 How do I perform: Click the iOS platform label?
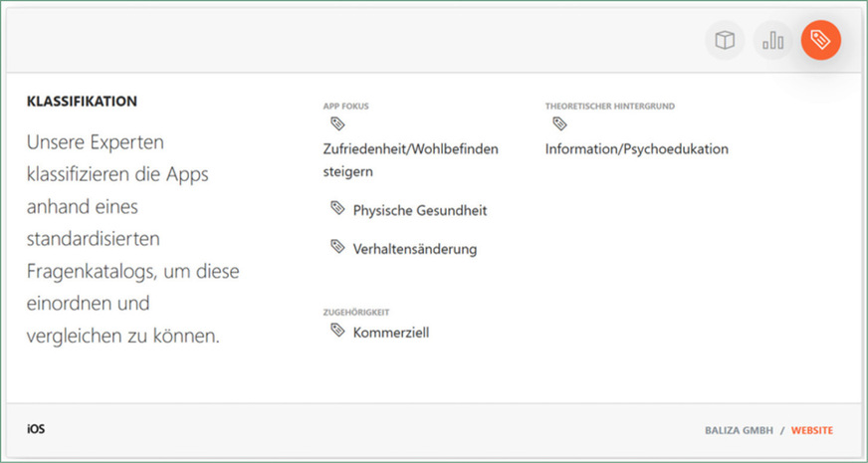tap(36, 429)
